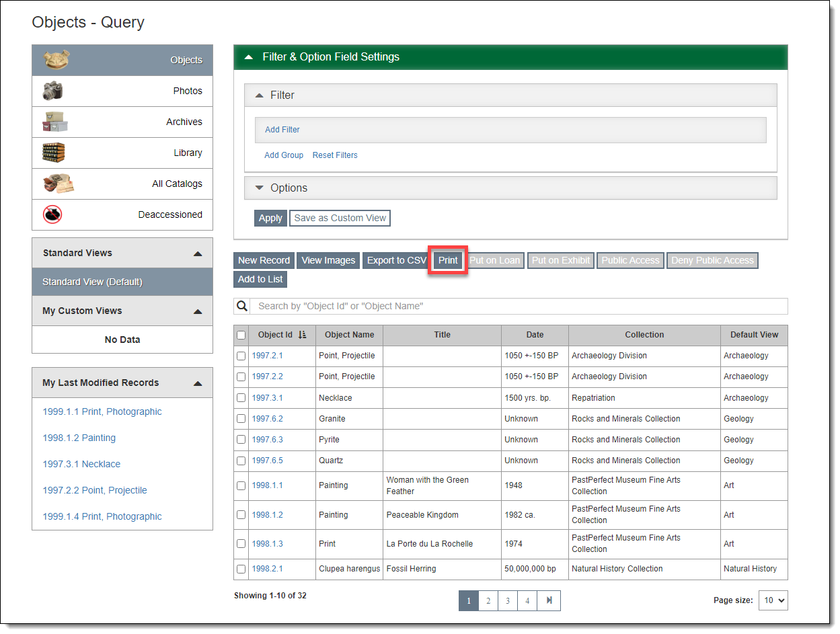Select checkbox for Necklace 1997.3.1

241,398
